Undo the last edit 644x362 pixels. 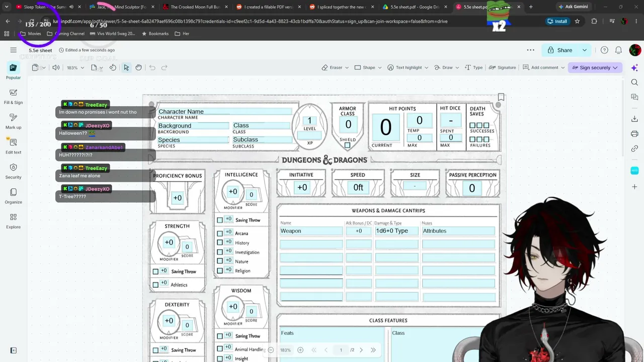coord(152,67)
